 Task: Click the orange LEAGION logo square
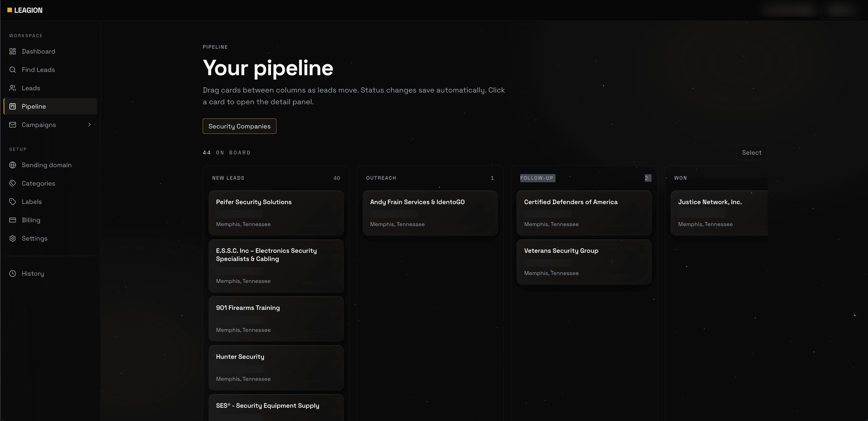pos(10,10)
